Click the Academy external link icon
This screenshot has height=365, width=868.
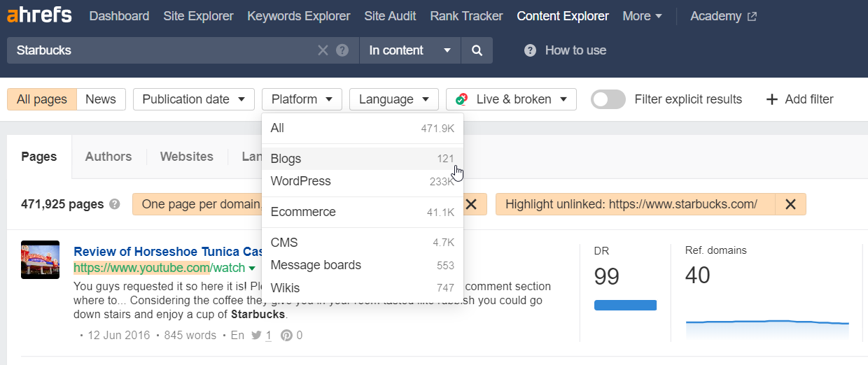pyautogui.click(x=752, y=16)
